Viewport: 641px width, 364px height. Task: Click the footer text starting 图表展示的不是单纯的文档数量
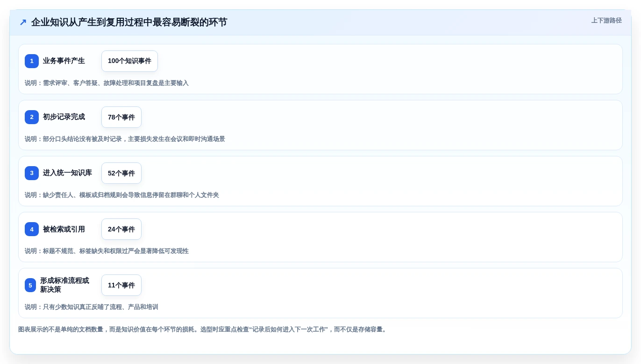tap(203, 329)
